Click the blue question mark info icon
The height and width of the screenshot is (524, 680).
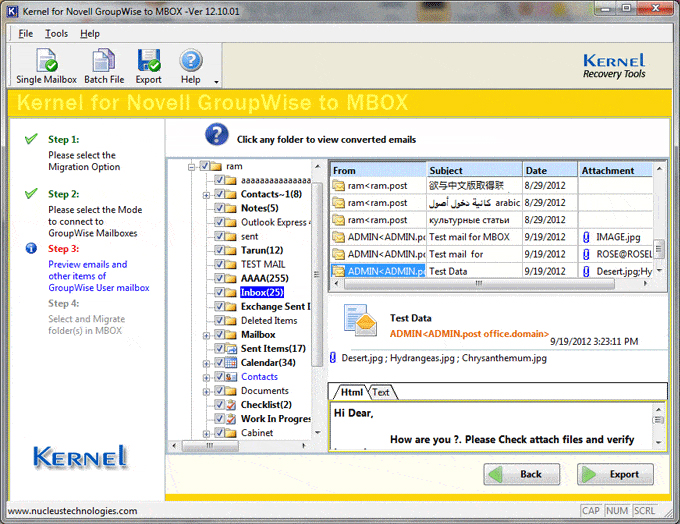pyautogui.click(x=217, y=134)
